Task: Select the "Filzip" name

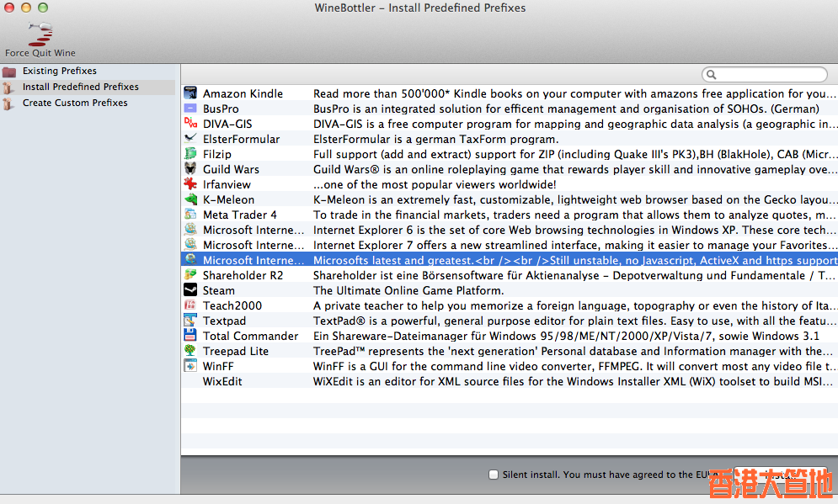Action: [x=217, y=154]
